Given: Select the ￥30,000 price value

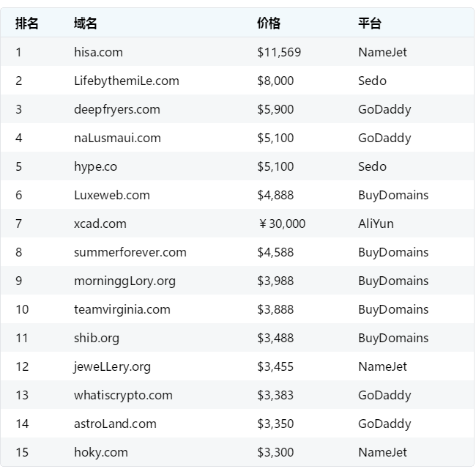Looking at the screenshot, I should 281,224.
